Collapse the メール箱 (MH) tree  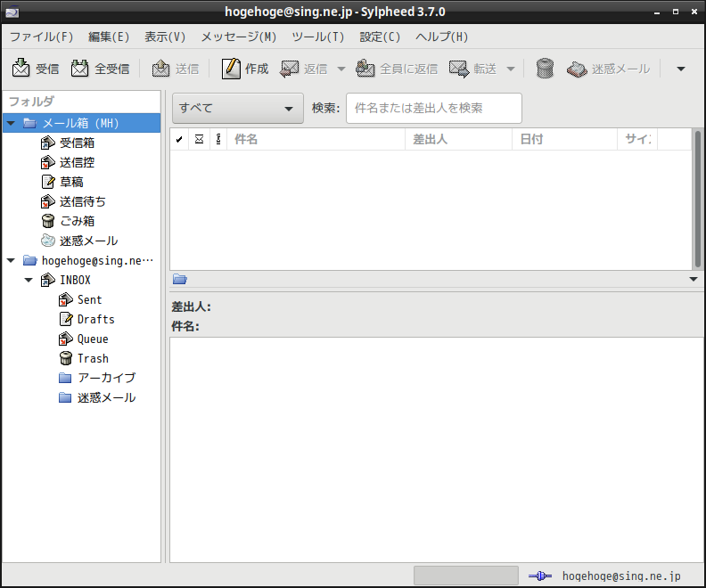coord(12,123)
